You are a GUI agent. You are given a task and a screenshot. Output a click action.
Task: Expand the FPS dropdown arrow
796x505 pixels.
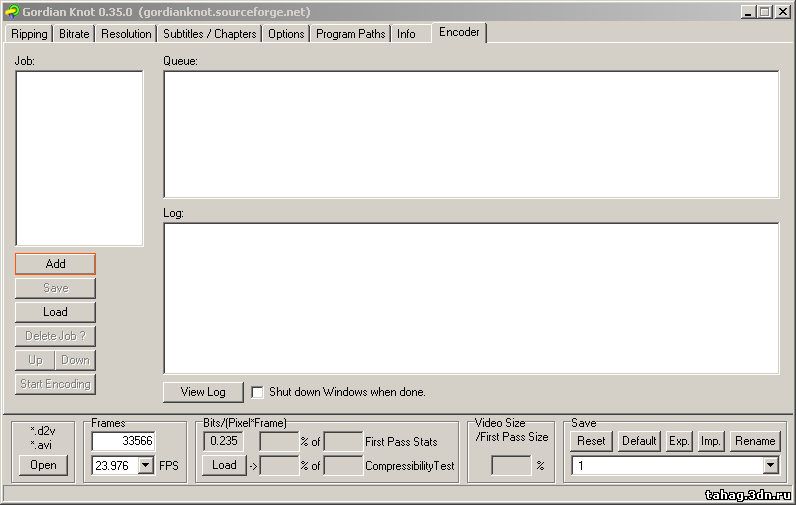pyautogui.click(x=146, y=465)
